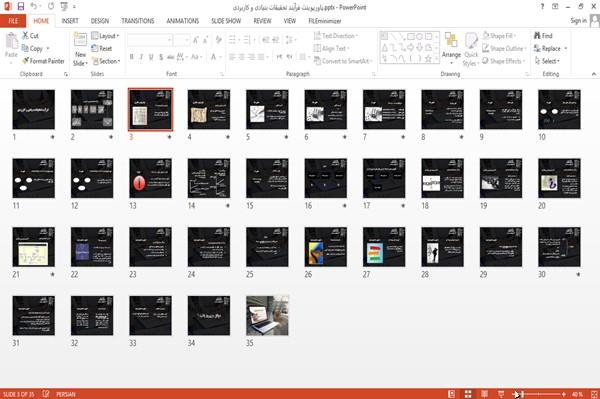Click the spell check icon in status bar
The image size is (600, 399).
(46, 394)
